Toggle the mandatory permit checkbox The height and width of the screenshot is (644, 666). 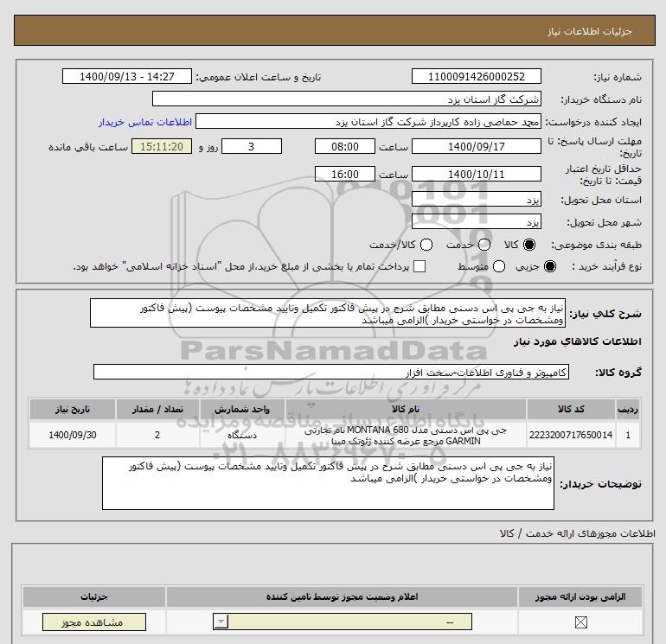click(x=580, y=622)
